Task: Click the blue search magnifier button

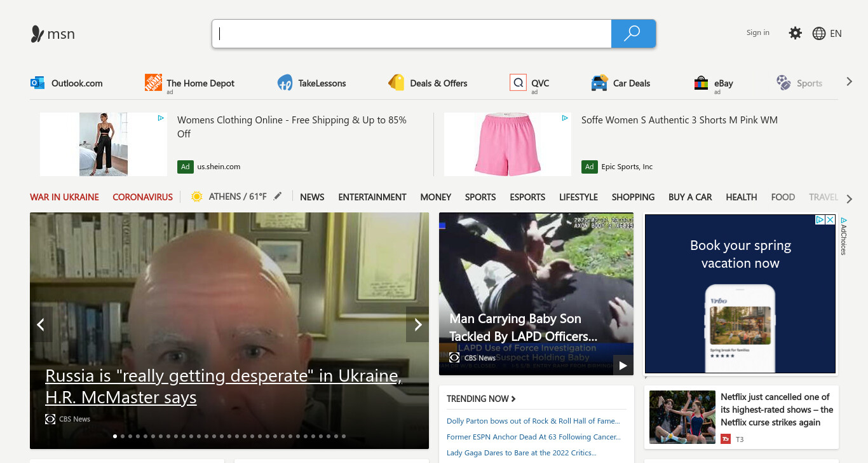Action: pyautogui.click(x=633, y=34)
